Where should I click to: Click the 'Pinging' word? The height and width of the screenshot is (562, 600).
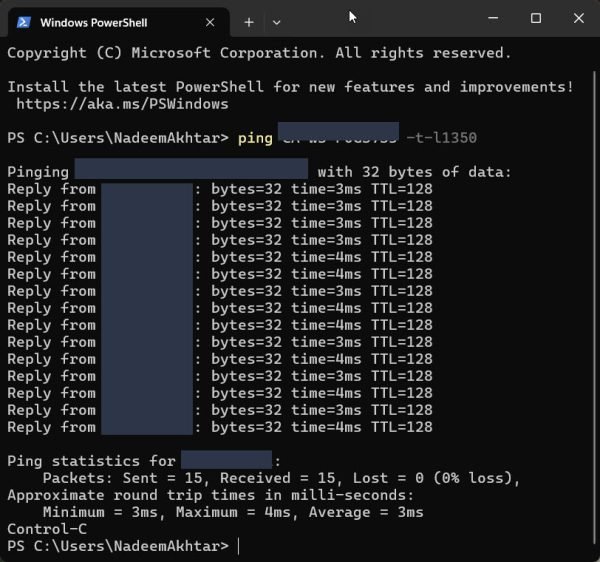(38, 173)
